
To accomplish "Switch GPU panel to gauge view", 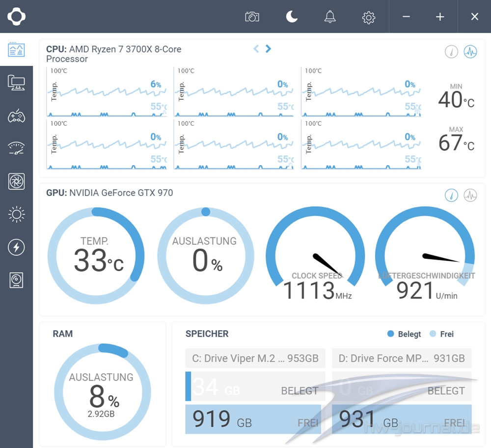I will pyautogui.click(x=451, y=195).
